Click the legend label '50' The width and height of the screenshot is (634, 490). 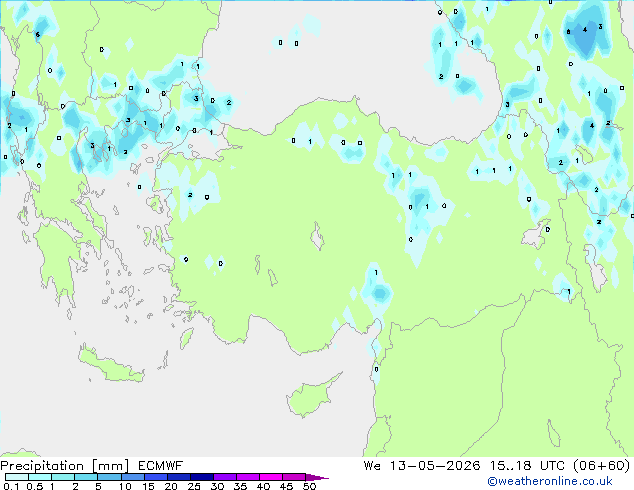coord(309,486)
